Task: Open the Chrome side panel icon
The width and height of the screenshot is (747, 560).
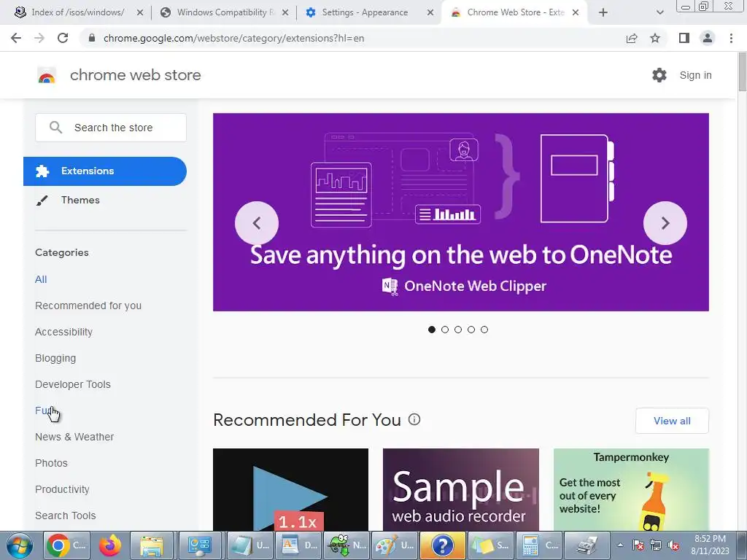Action: click(684, 38)
